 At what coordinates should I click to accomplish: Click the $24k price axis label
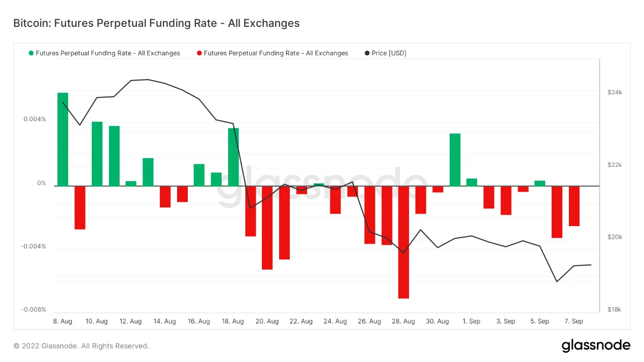click(615, 92)
